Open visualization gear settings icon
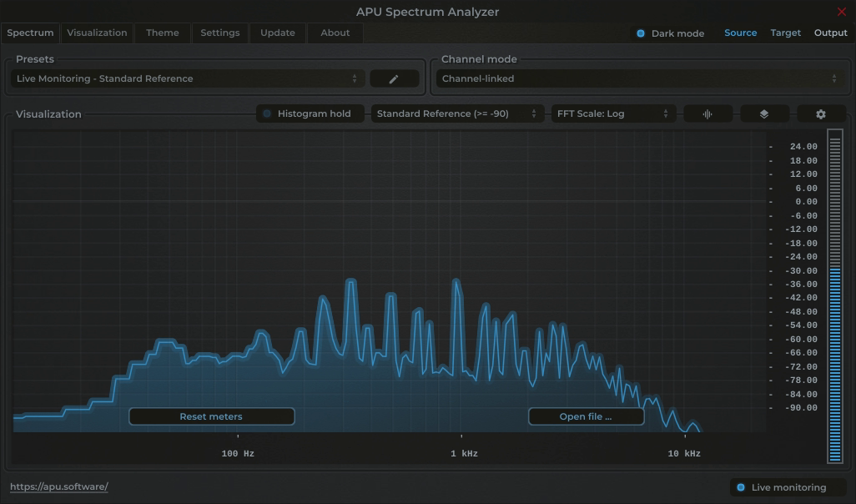The height and width of the screenshot is (504, 856). tap(821, 113)
